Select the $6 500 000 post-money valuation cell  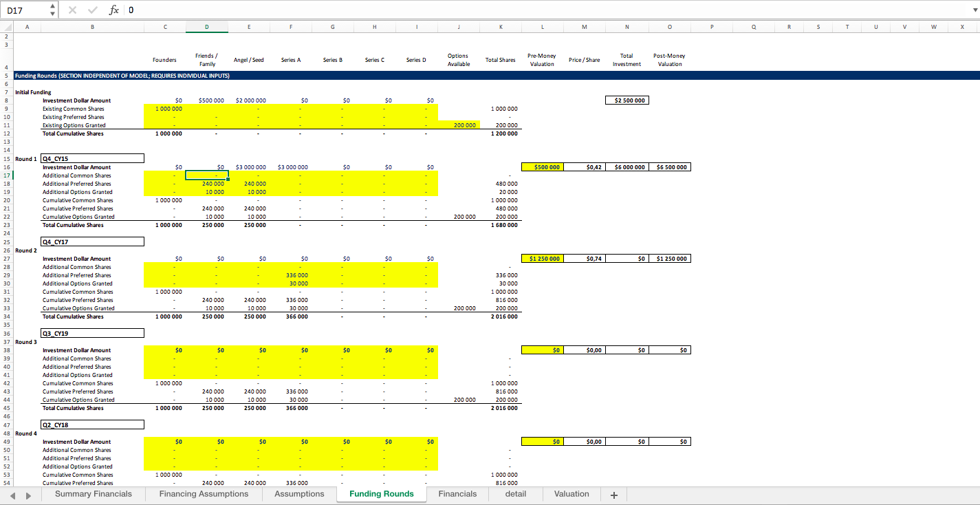(x=670, y=167)
